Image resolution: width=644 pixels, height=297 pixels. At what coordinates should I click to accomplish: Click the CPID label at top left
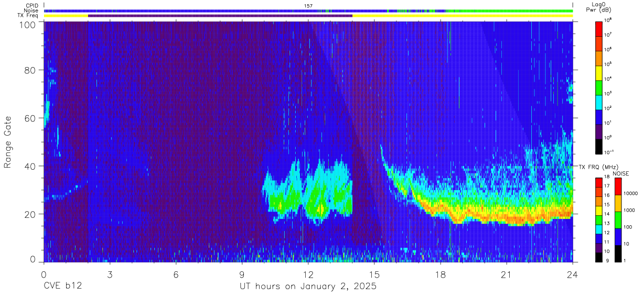click(x=32, y=5)
